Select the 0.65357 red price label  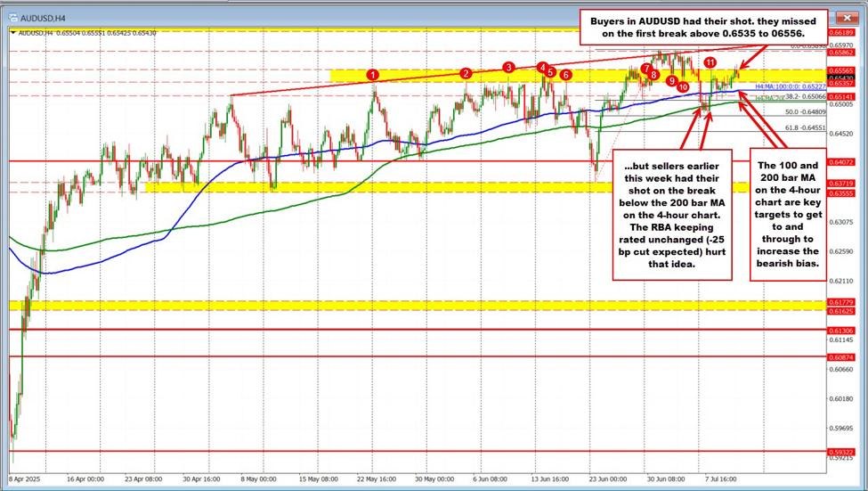point(840,83)
